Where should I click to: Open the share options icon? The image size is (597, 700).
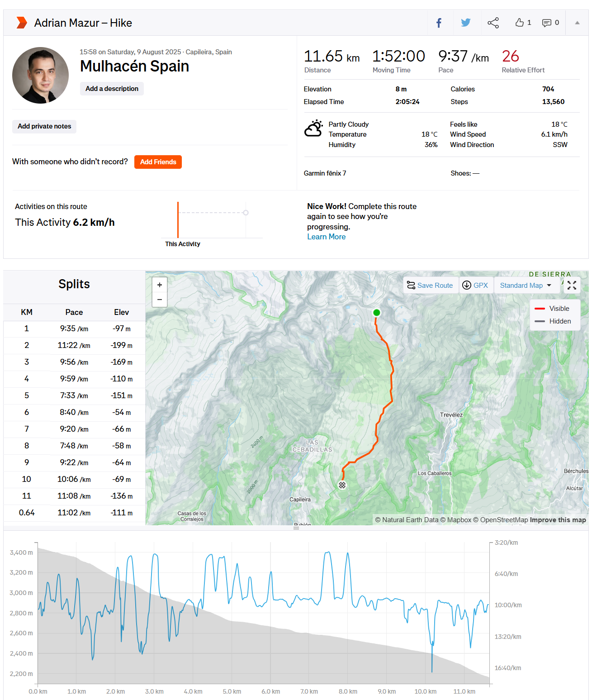click(x=493, y=23)
